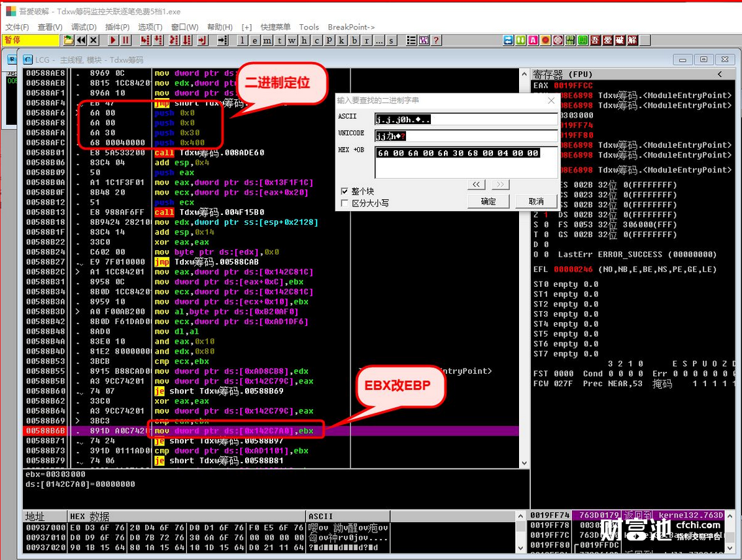Image resolution: width=742 pixels, height=560 pixels.
Task: Close the debugged program via X icon
Action: point(93,41)
